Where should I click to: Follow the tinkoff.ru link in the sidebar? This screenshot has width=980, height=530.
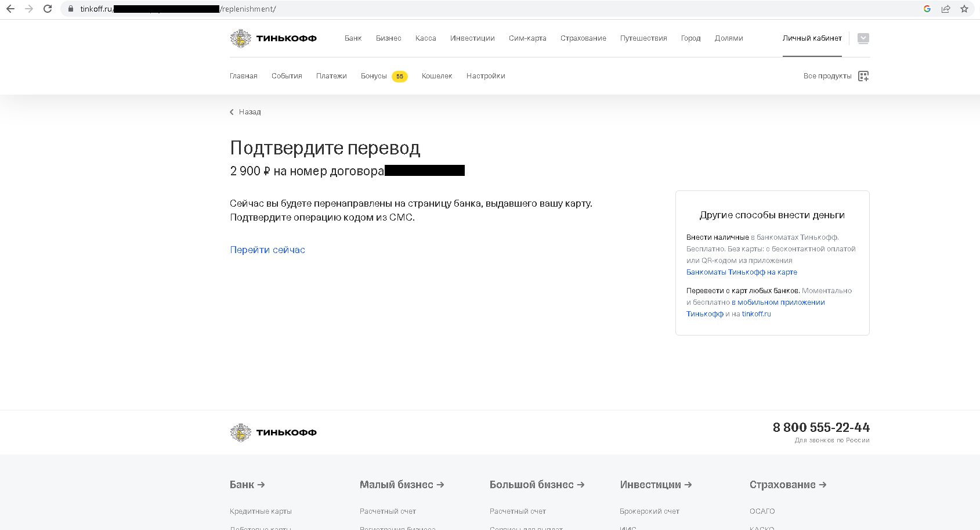pyautogui.click(x=756, y=313)
